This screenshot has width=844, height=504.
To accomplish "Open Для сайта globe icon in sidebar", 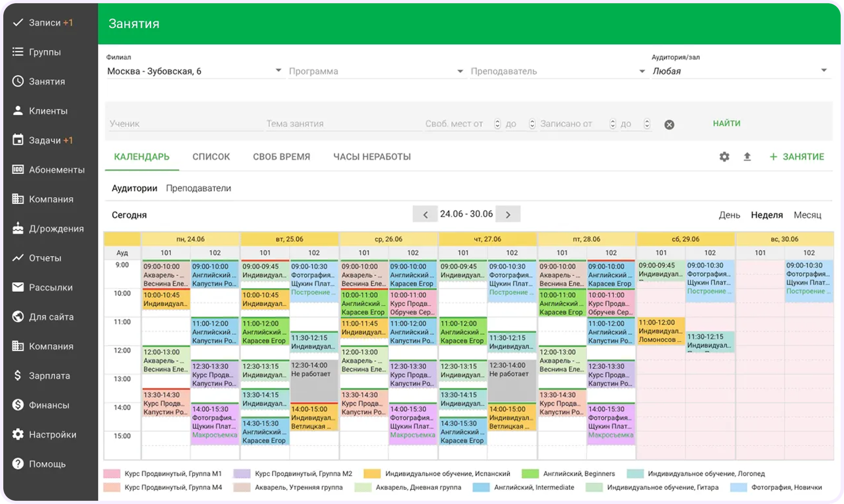I will tap(18, 316).
